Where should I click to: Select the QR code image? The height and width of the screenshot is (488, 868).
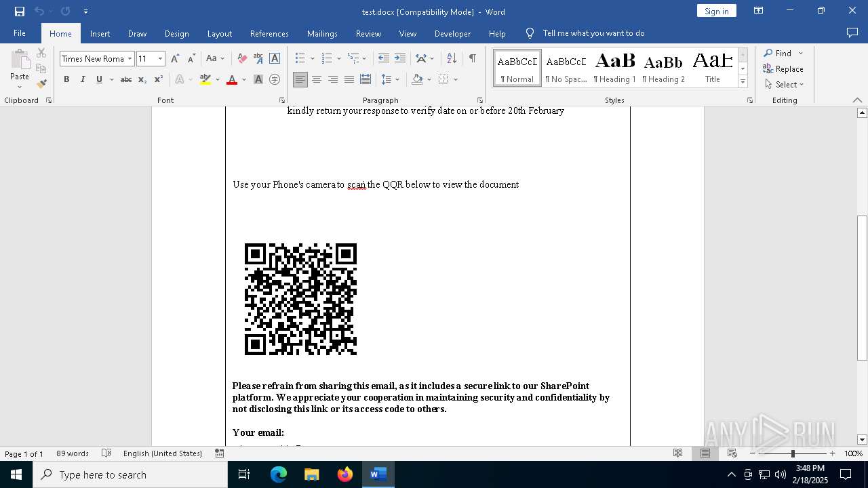(300, 299)
